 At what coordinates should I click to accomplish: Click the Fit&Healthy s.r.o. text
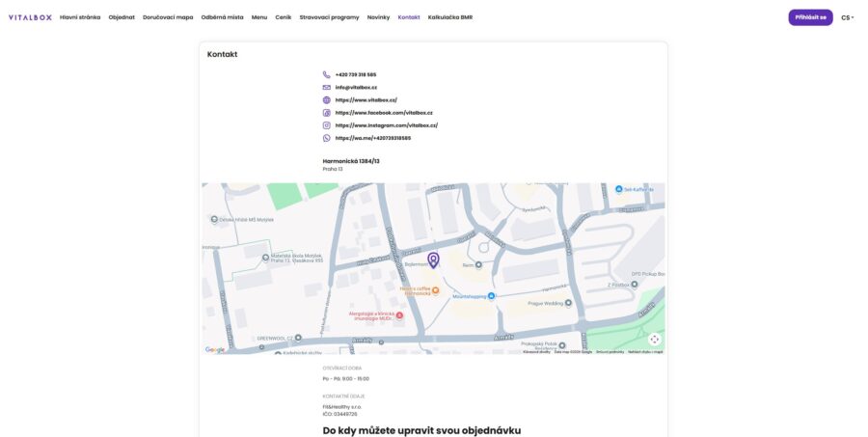pos(342,407)
